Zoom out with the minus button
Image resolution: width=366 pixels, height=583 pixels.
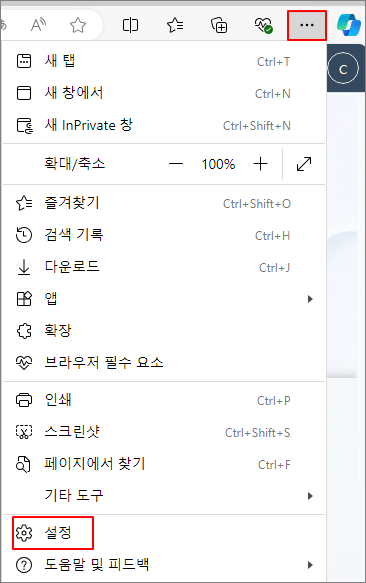[x=176, y=164]
